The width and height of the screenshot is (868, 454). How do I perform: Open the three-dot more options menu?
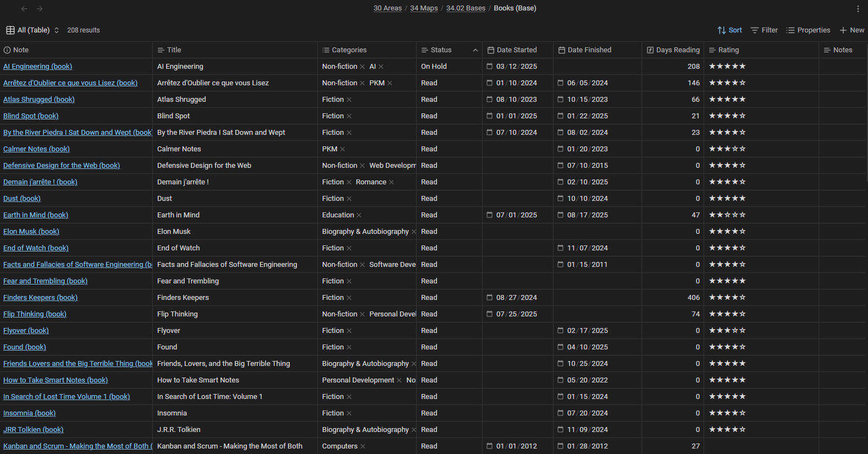[858, 9]
